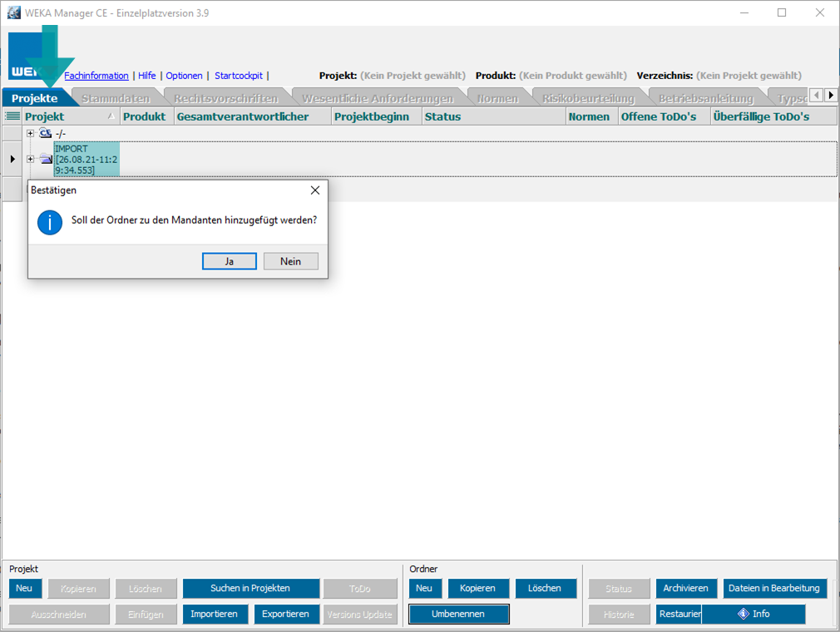Decline the dialog with Nein

tap(290, 261)
